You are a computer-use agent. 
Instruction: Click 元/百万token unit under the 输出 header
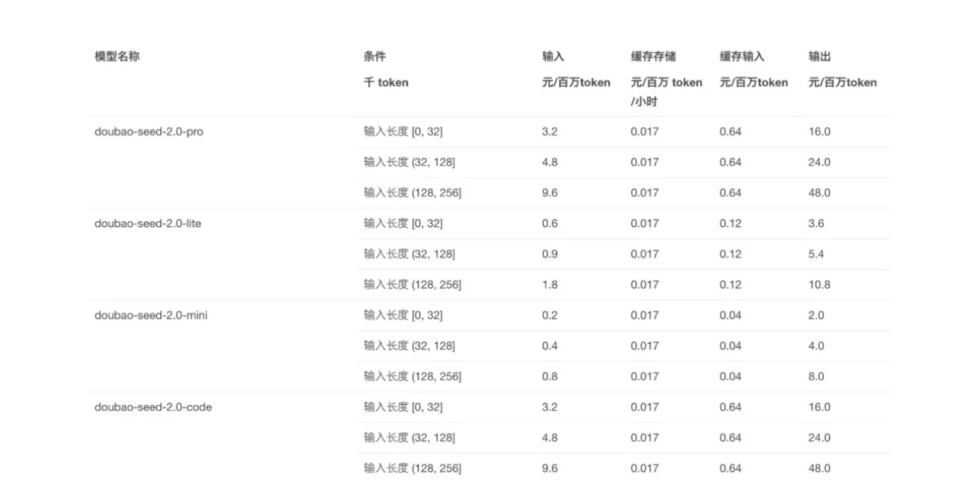[843, 83]
